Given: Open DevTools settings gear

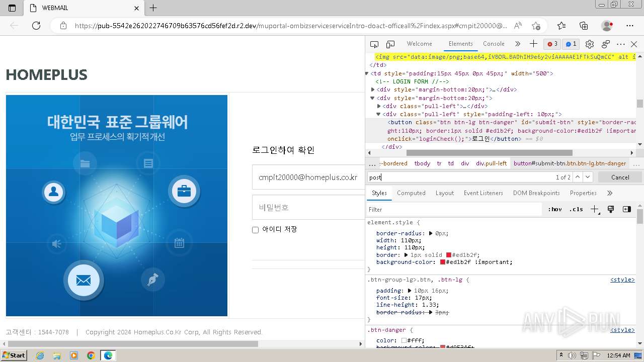Looking at the screenshot, I should tap(590, 44).
